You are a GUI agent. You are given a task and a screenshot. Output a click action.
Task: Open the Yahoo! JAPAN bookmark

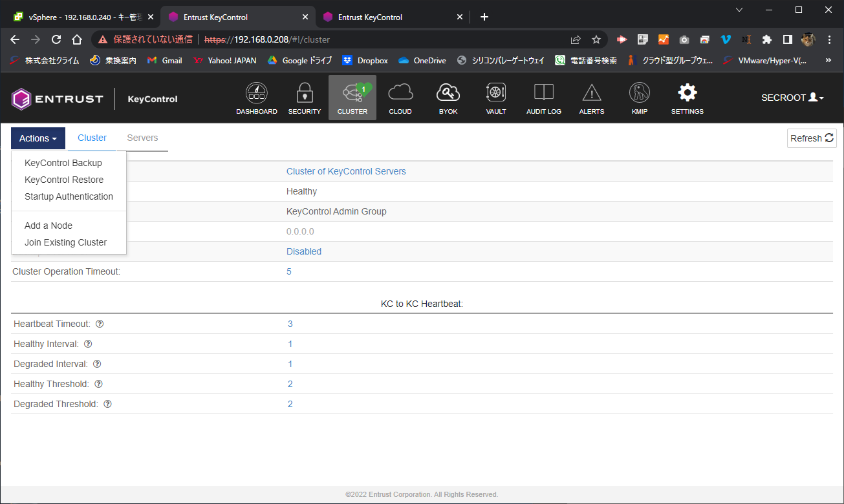pos(225,60)
